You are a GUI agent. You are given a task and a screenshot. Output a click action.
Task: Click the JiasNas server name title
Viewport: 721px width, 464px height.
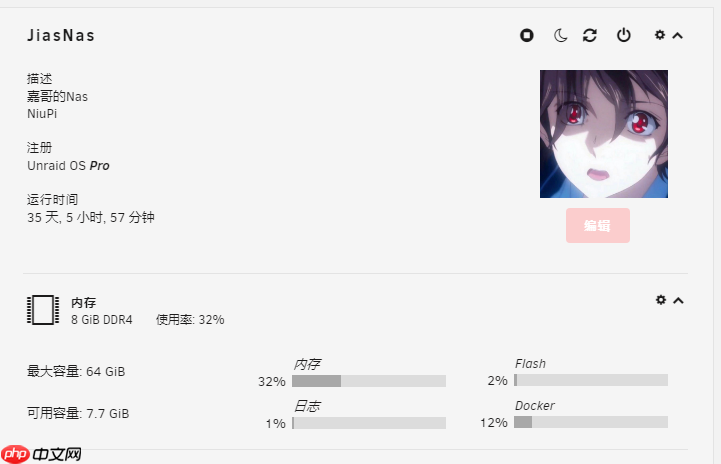click(61, 36)
